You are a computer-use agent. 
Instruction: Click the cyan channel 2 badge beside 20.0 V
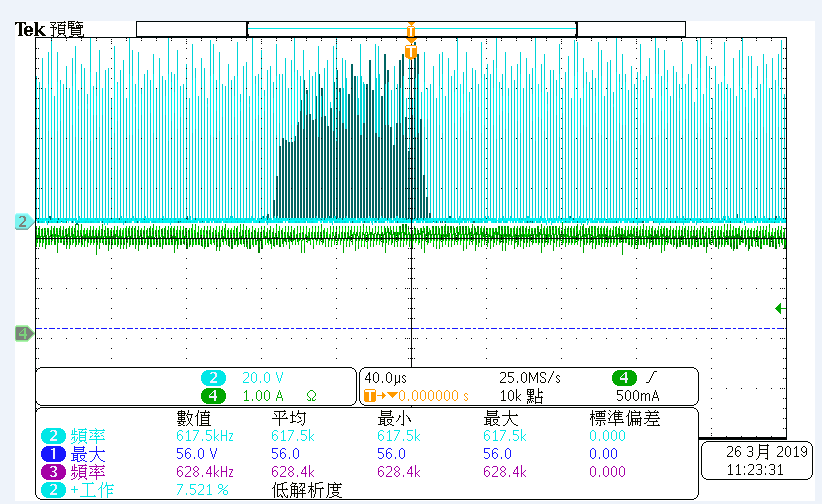[x=213, y=378]
